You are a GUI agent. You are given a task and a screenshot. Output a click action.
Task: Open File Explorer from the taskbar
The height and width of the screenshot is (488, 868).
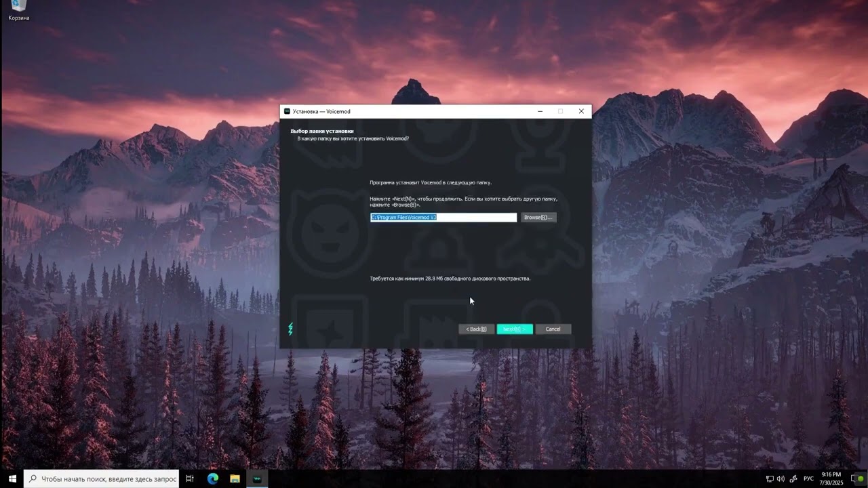[235, 479]
